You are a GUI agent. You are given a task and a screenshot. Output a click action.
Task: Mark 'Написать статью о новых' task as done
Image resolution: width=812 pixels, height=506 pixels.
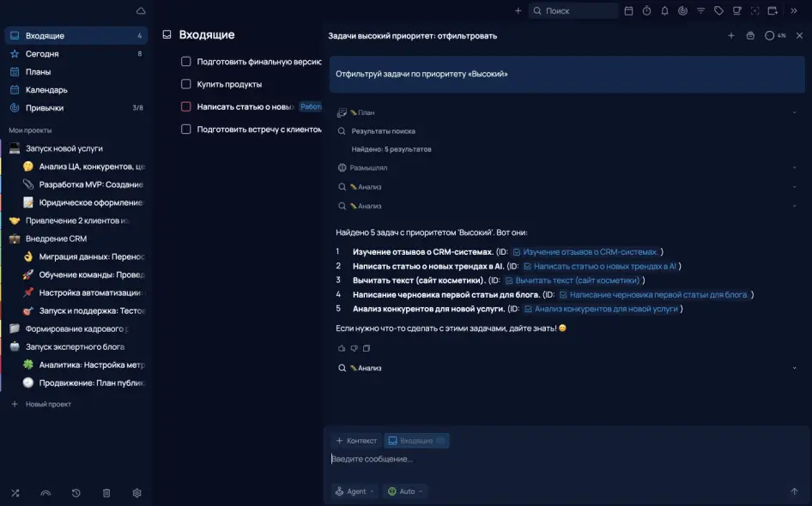click(185, 107)
